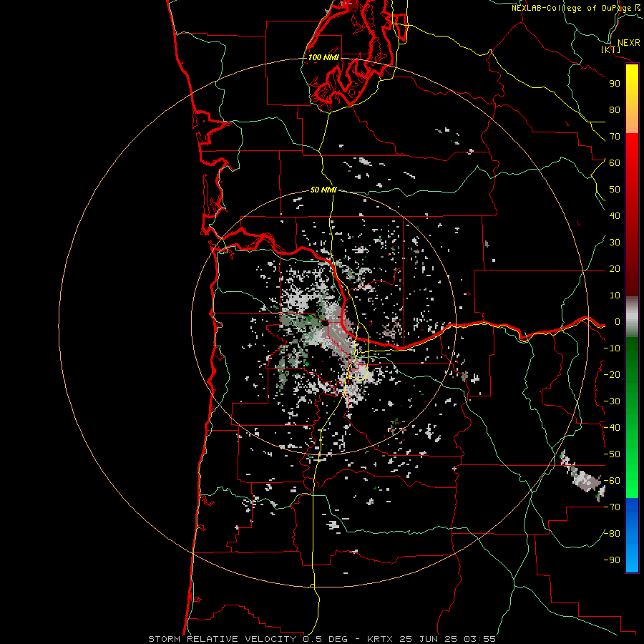Select the 0 value on velocity scale

click(x=618, y=321)
